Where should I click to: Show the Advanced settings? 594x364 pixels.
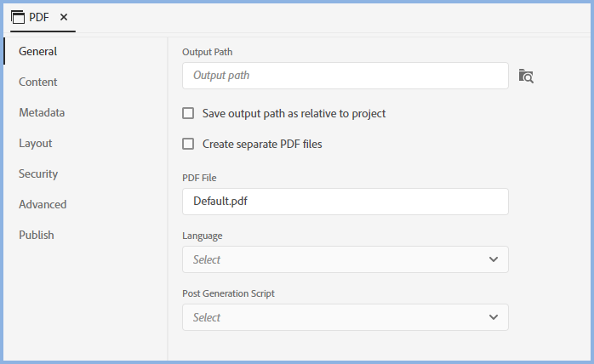[x=43, y=204]
